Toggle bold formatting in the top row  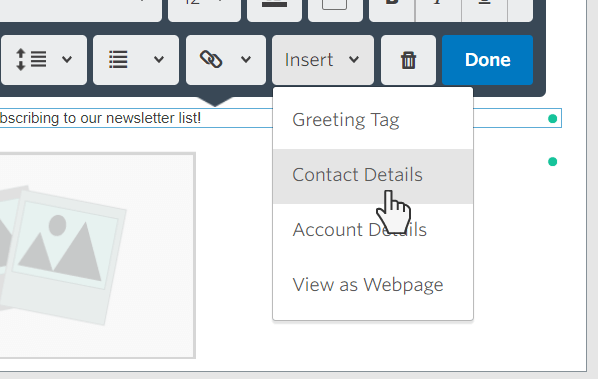pos(392,5)
